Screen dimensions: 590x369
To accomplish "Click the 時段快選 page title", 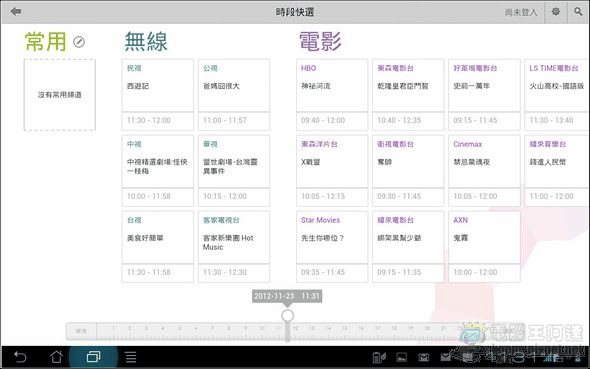I will pyautogui.click(x=295, y=12).
